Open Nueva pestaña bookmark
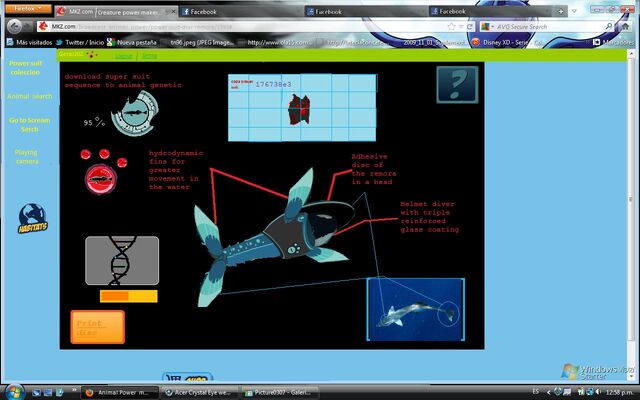 [132, 42]
